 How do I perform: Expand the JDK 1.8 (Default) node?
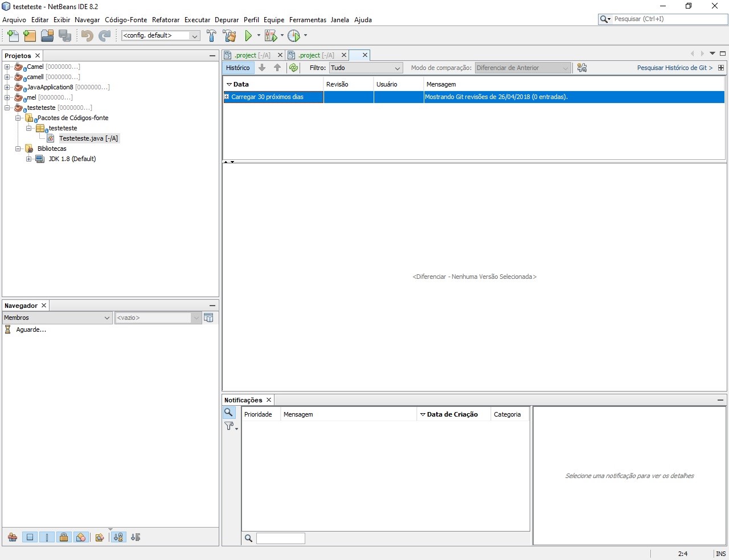coord(29,159)
